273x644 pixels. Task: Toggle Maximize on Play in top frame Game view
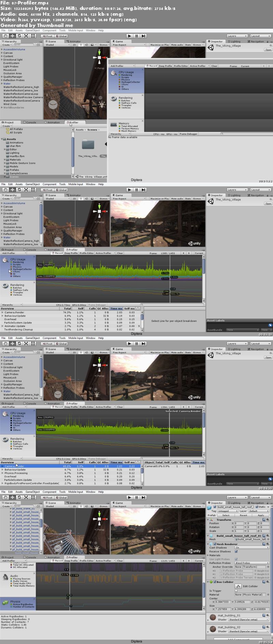click(160, 45)
